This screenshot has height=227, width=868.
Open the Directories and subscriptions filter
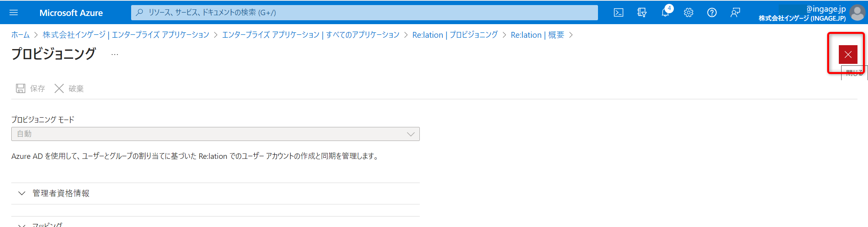coord(642,12)
